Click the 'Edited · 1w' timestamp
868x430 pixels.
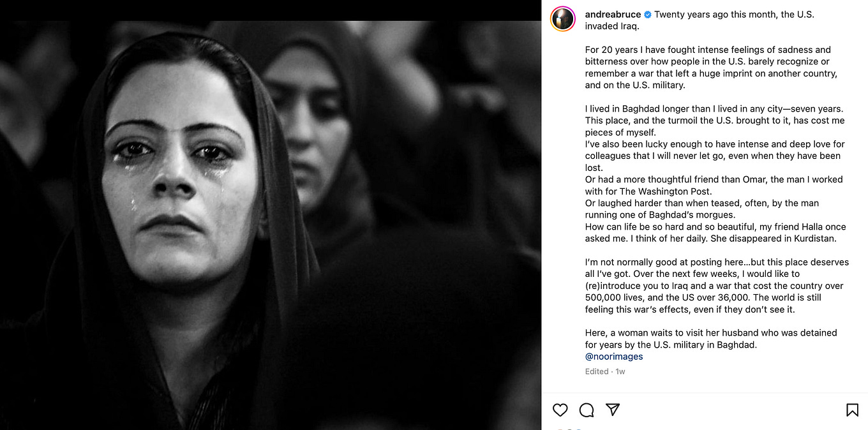point(605,371)
